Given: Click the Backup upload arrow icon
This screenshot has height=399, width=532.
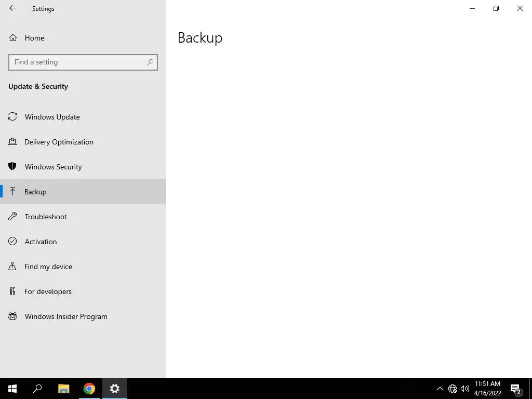Looking at the screenshot, I should 12,191.
